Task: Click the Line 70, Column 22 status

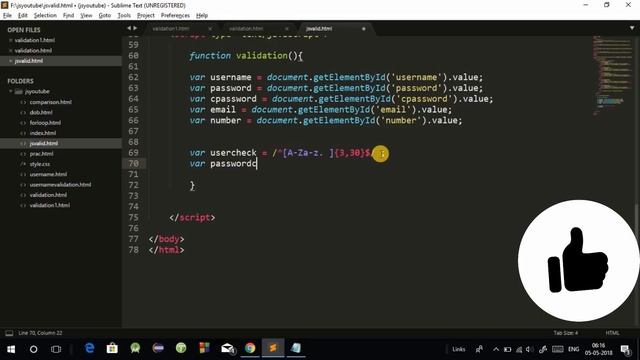Action: click(x=40, y=333)
